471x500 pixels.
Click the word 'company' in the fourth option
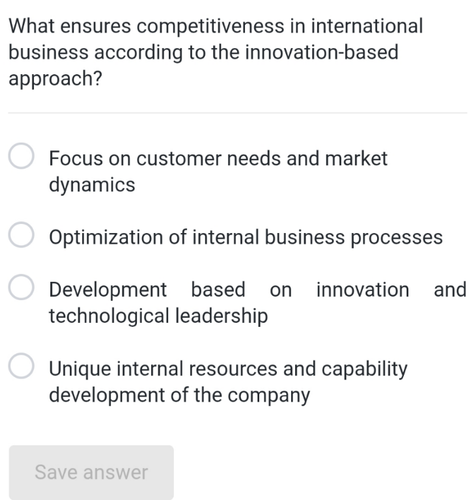[269, 396]
